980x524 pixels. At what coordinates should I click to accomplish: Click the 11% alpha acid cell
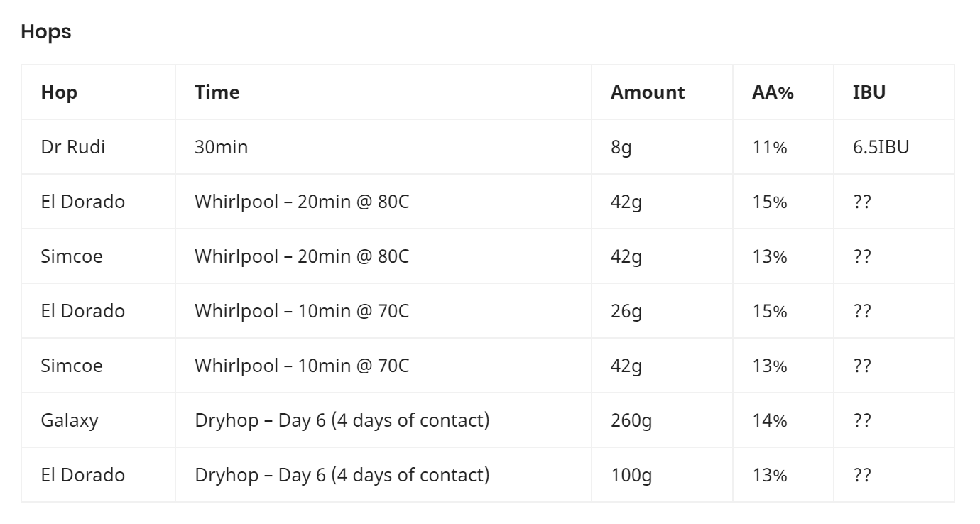coord(770,147)
